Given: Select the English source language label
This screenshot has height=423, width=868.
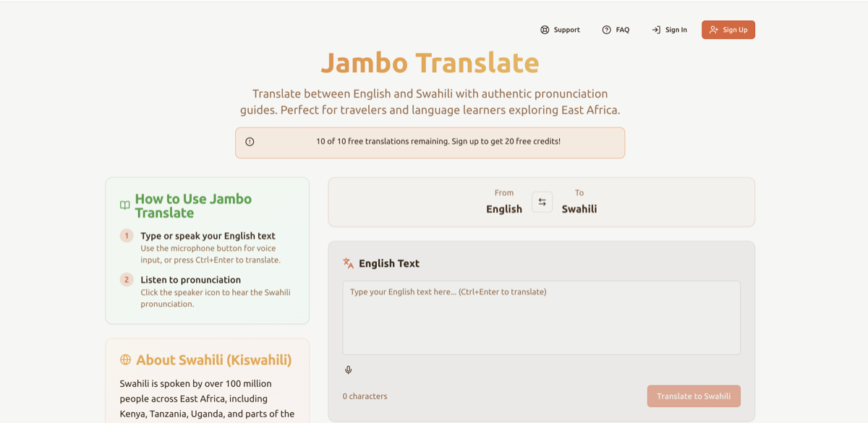Looking at the screenshot, I should (x=504, y=208).
